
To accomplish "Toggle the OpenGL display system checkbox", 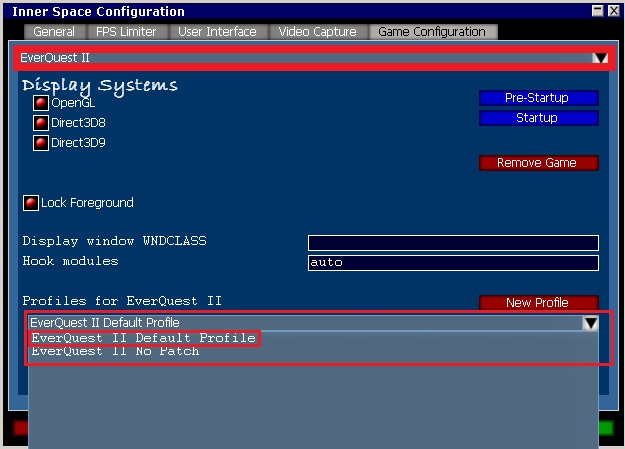I will 41,103.
